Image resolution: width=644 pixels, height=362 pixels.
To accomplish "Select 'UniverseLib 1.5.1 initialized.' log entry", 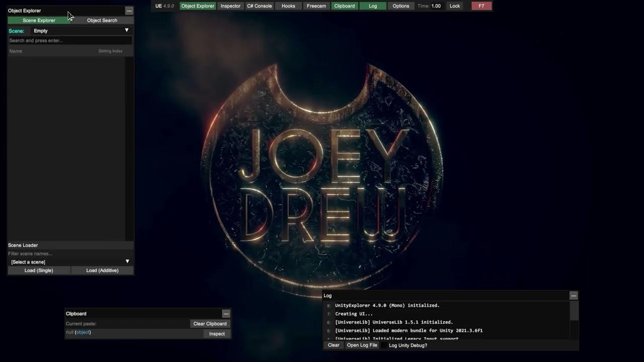I will pyautogui.click(x=394, y=322).
